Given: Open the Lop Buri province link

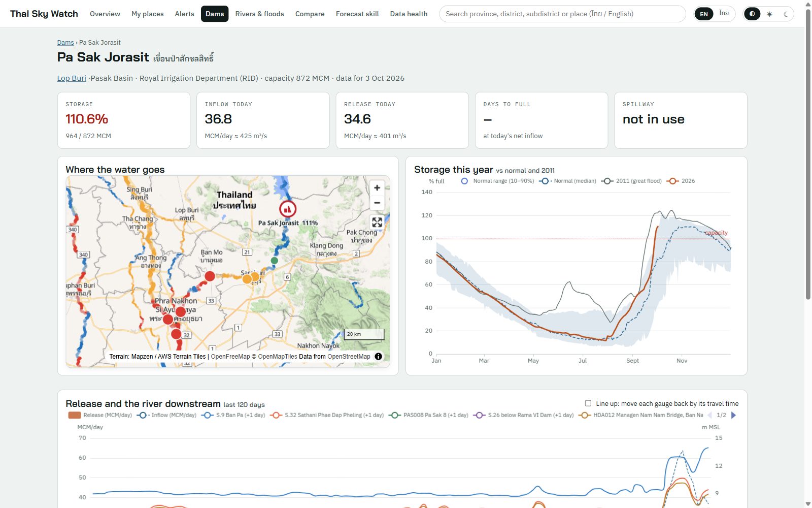Looking at the screenshot, I should coord(72,78).
